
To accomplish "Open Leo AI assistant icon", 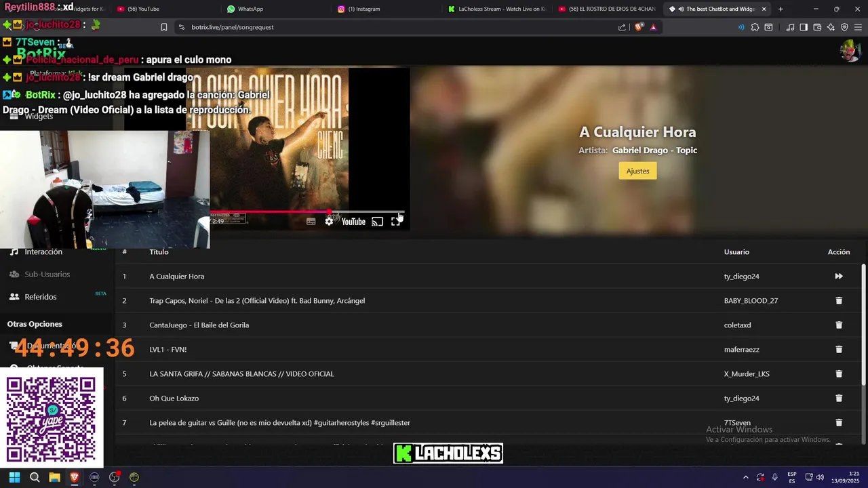I will [831, 27].
